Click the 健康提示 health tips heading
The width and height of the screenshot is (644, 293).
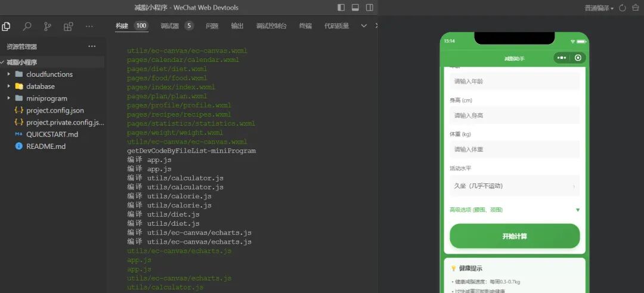point(470,269)
